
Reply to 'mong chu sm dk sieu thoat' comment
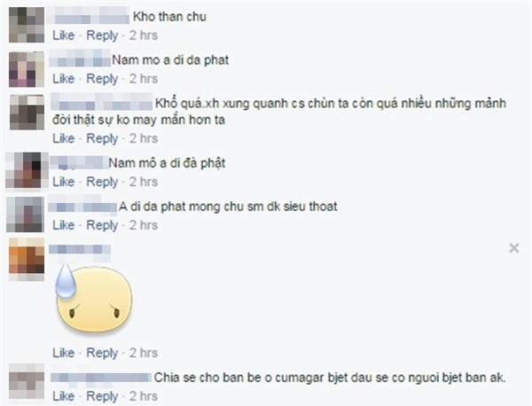click(102, 225)
